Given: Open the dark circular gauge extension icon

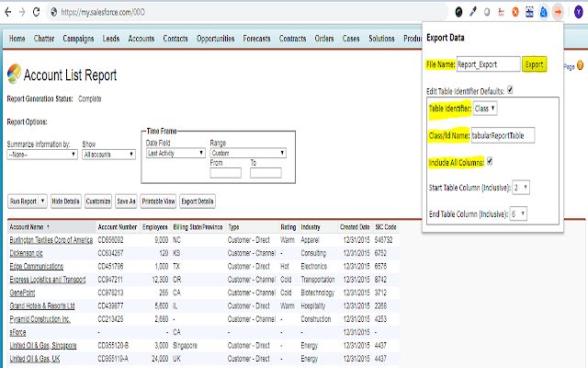Looking at the screenshot, I should [x=458, y=12].
